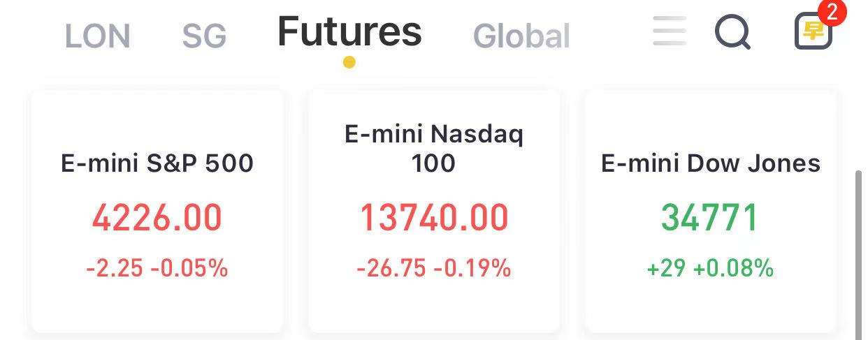Switch to the Global tab

(x=521, y=36)
